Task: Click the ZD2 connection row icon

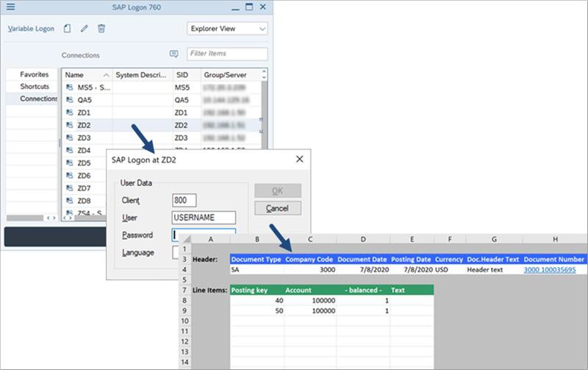Action: [x=69, y=125]
